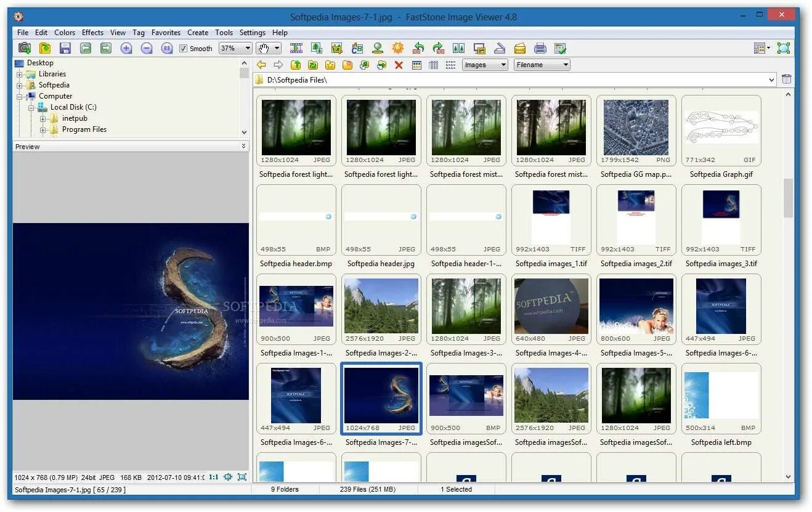Open the window layout dropdown near Full Screen
Viewport: 812px width, 512px height.
click(762, 48)
